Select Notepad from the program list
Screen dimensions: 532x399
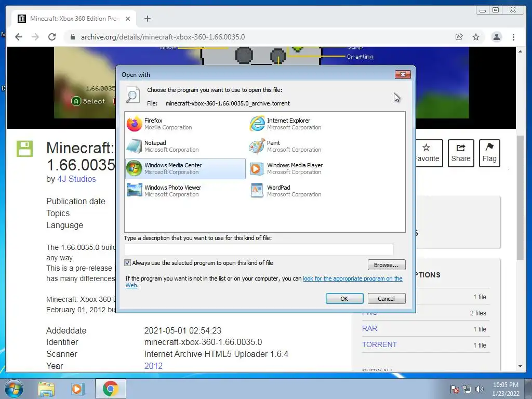185,146
